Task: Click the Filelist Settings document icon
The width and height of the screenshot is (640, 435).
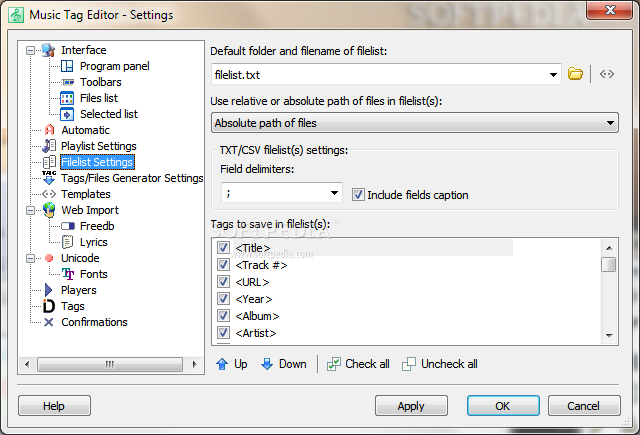Action: [49, 162]
